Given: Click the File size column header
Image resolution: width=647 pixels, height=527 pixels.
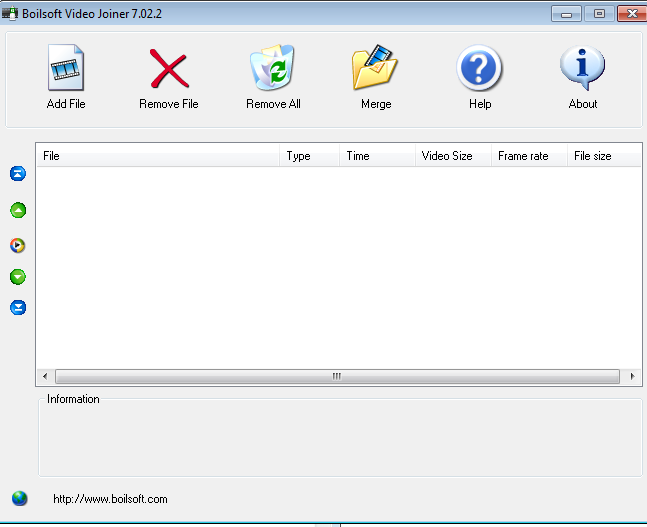Looking at the screenshot, I should (604, 156).
